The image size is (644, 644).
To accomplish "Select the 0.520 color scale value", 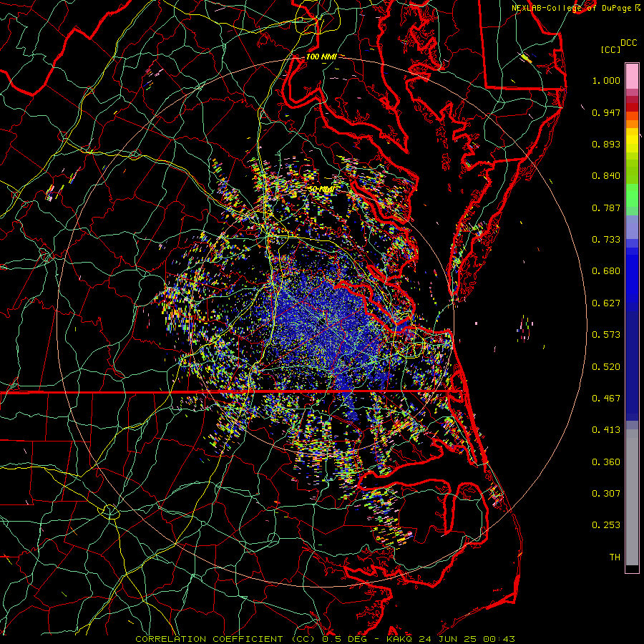I will pyautogui.click(x=606, y=367).
